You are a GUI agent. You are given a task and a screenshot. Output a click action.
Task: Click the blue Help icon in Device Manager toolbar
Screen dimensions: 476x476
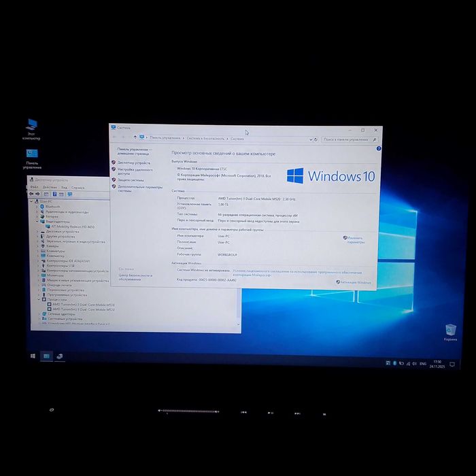click(x=54, y=194)
